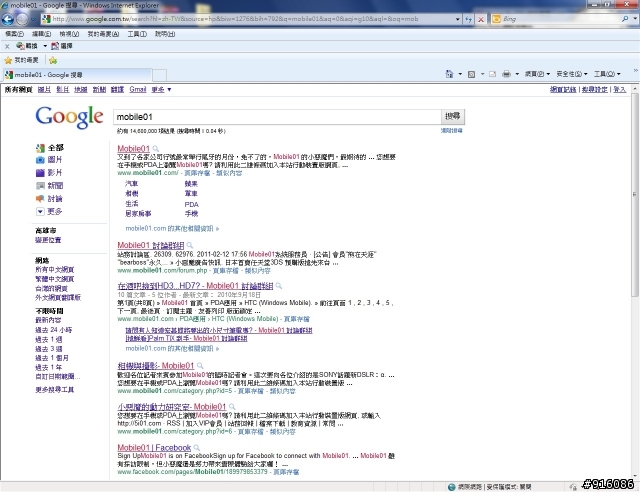640x492 pixels.
Task: Click preview magnifier beside Mobile01 | Facebook
Action: coord(196,447)
